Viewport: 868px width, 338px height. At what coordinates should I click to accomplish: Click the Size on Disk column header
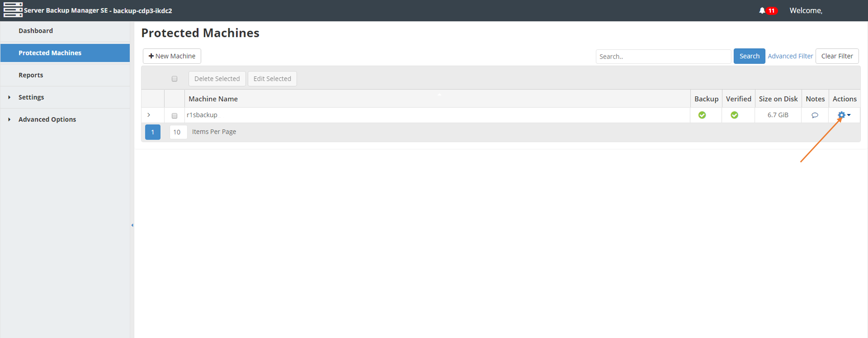pos(778,99)
